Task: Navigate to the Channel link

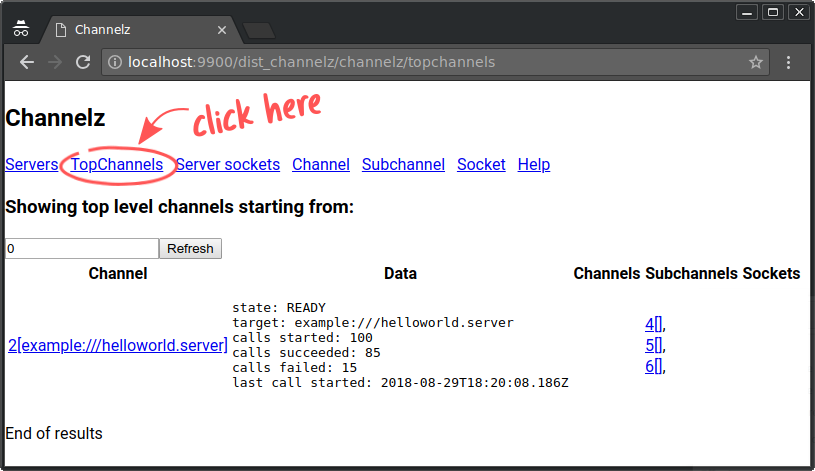Action: [321, 164]
